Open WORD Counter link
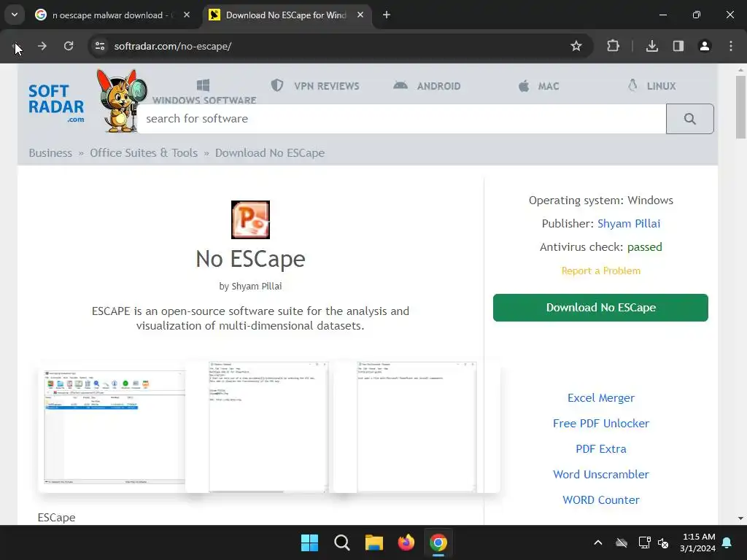 click(x=601, y=500)
